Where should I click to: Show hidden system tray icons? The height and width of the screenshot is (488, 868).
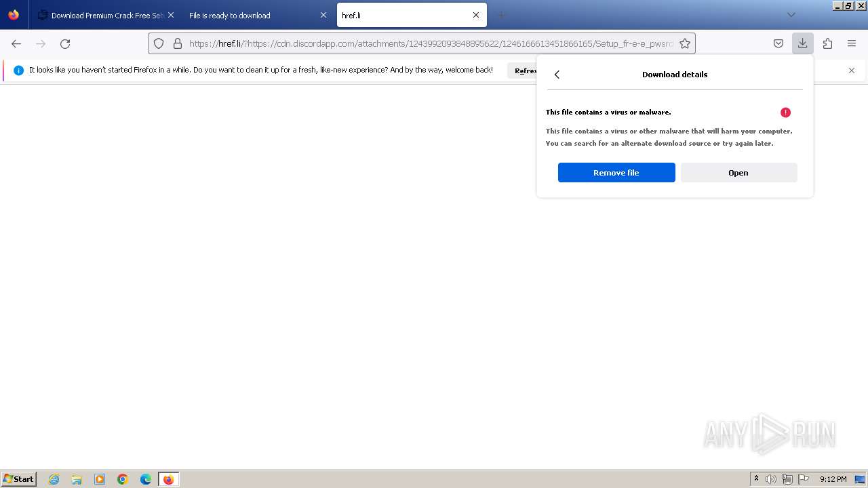[x=756, y=479]
